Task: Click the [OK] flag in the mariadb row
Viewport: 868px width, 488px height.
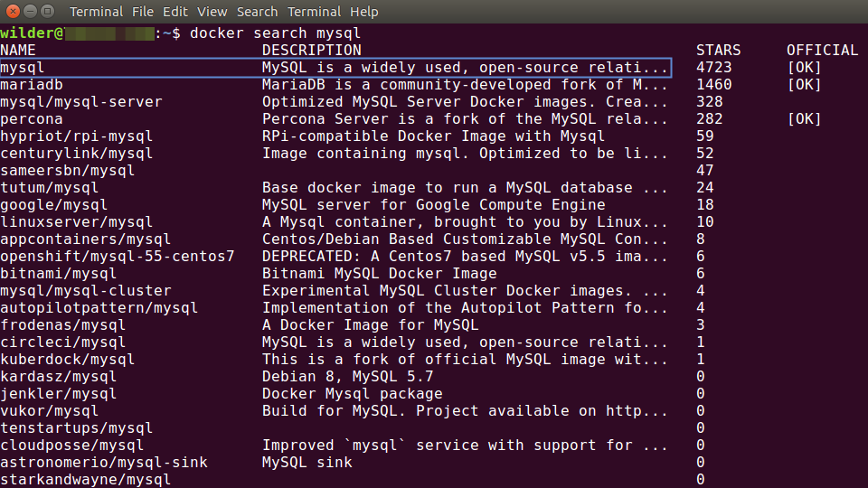Action: click(805, 85)
